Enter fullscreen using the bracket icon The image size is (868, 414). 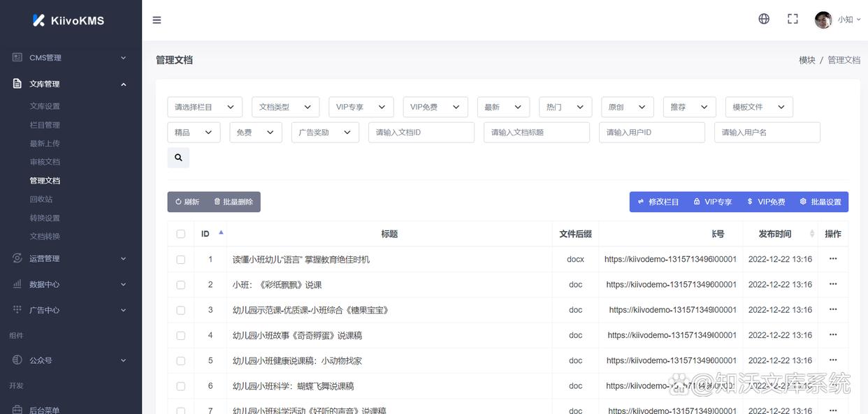[x=792, y=18]
